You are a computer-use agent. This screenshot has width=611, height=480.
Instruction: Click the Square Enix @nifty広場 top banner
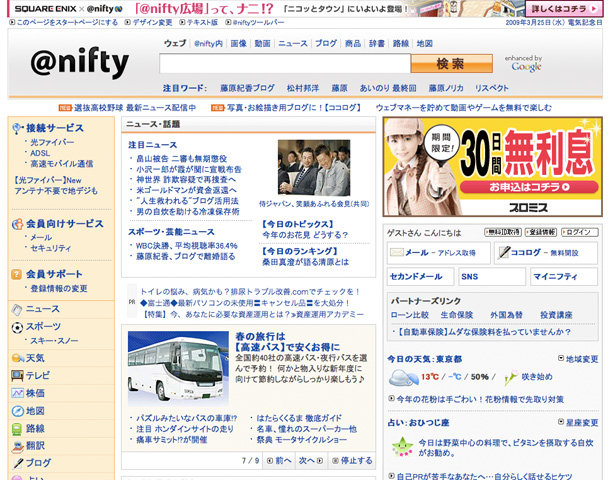point(305,9)
